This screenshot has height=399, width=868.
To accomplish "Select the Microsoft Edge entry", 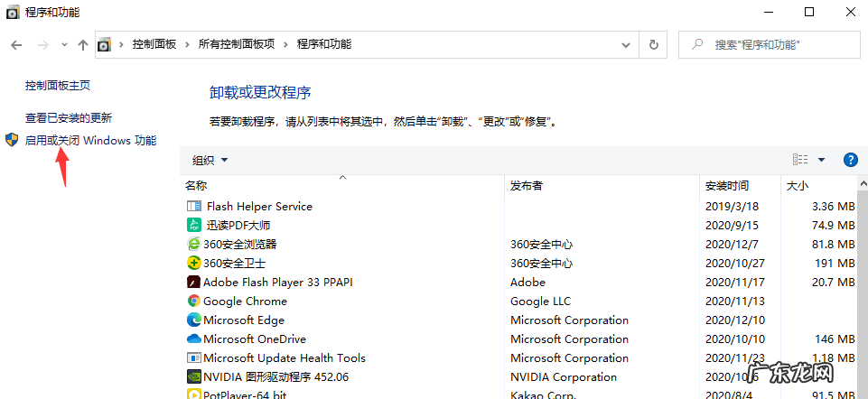I will pyautogui.click(x=244, y=320).
